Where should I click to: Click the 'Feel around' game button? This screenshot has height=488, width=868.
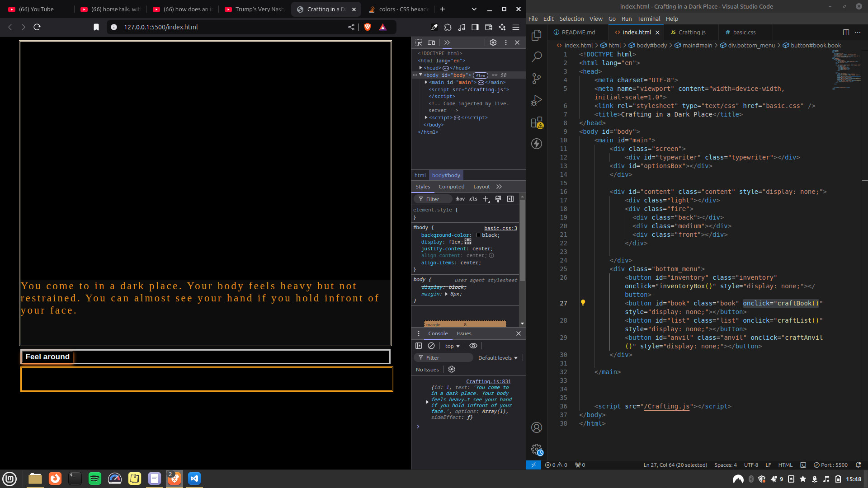[47, 357]
